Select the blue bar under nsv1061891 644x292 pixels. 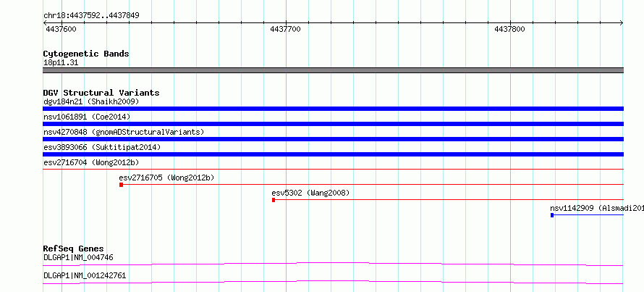tap(333, 124)
